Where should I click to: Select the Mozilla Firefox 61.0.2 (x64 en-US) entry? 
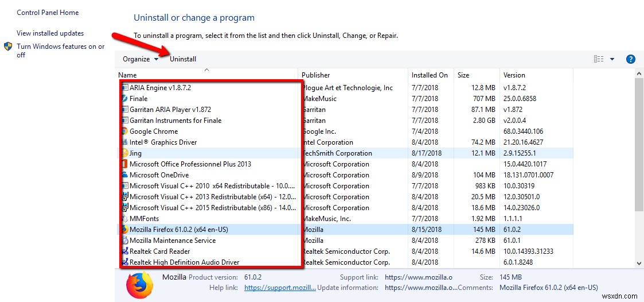coord(179,230)
